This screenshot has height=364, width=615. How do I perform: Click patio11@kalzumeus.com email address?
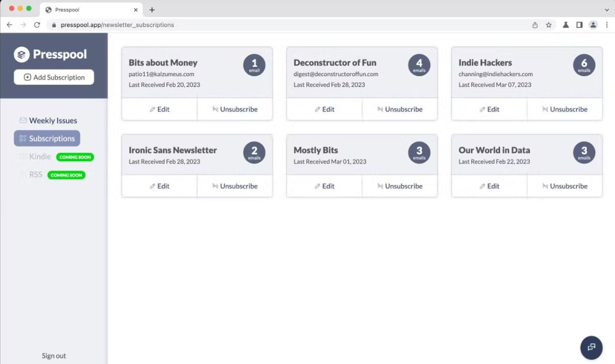tap(161, 74)
